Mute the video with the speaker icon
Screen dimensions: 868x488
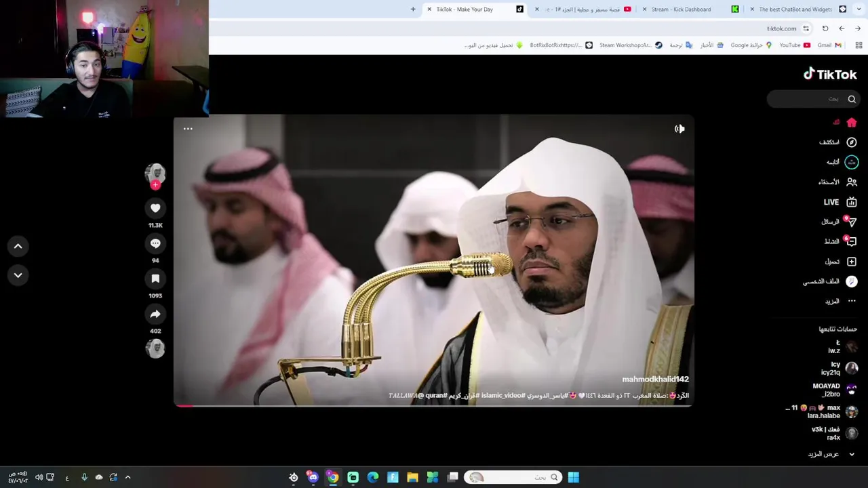(x=679, y=129)
